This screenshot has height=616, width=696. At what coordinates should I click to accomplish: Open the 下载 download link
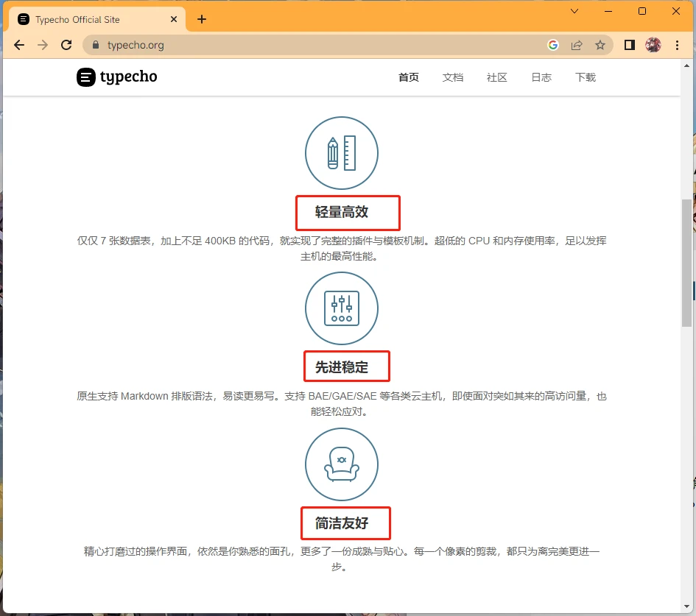(x=586, y=77)
